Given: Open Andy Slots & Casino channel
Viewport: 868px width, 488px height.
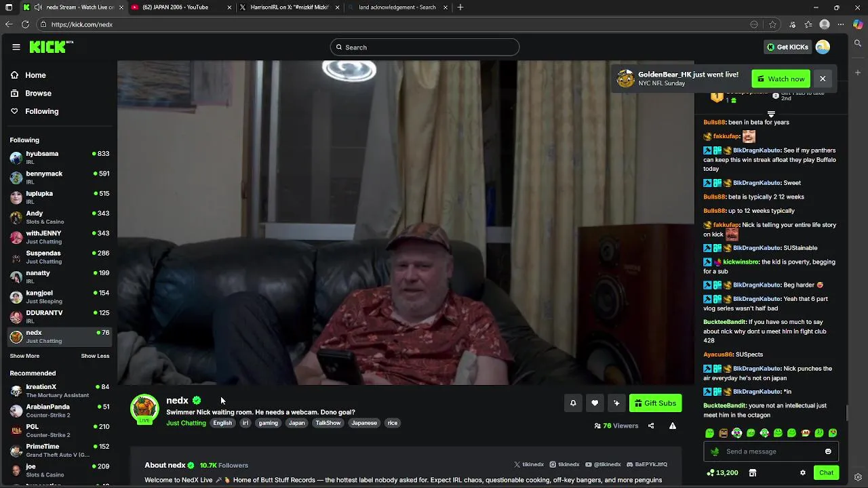Looking at the screenshot, I should (59, 217).
